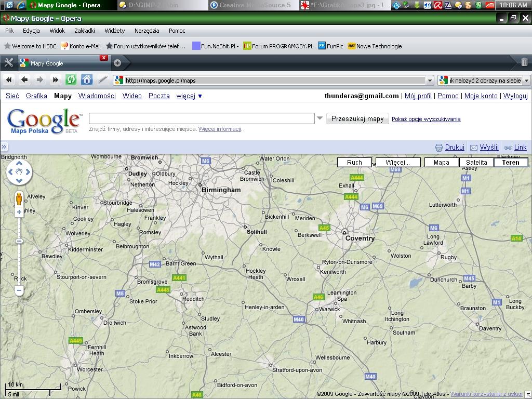Screen dimensions: 532x399
Task: Go forward with the forward arrow
Action: tap(39, 80)
